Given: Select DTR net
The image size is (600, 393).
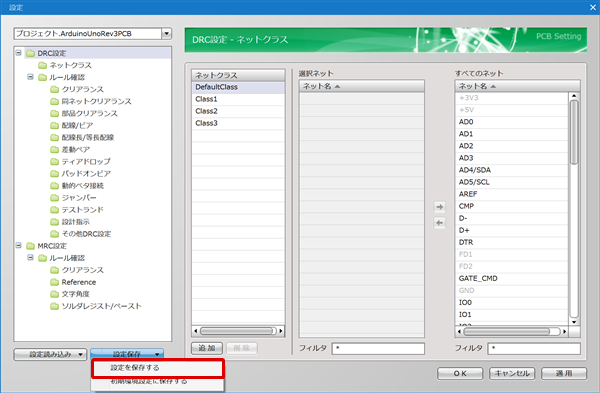Looking at the screenshot, I should 512,243.
